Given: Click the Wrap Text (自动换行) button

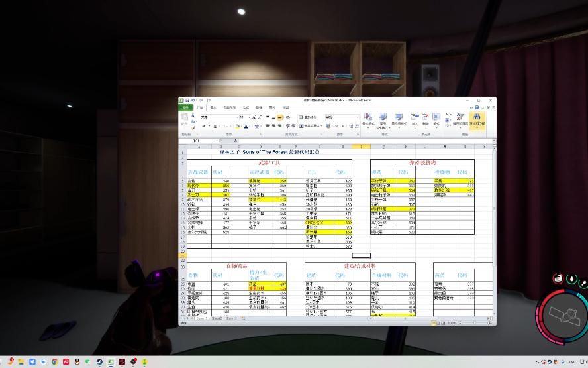Looking at the screenshot, I should point(308,117).
